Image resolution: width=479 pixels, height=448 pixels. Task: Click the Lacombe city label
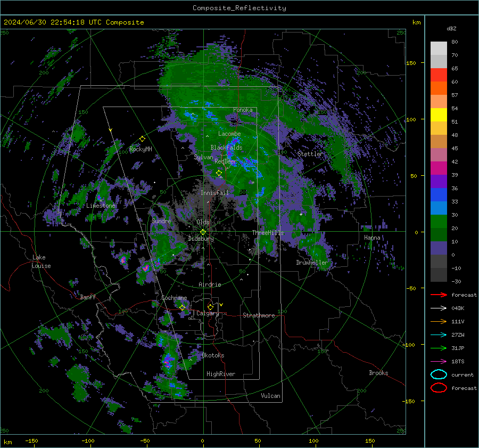tap(229, 134)
